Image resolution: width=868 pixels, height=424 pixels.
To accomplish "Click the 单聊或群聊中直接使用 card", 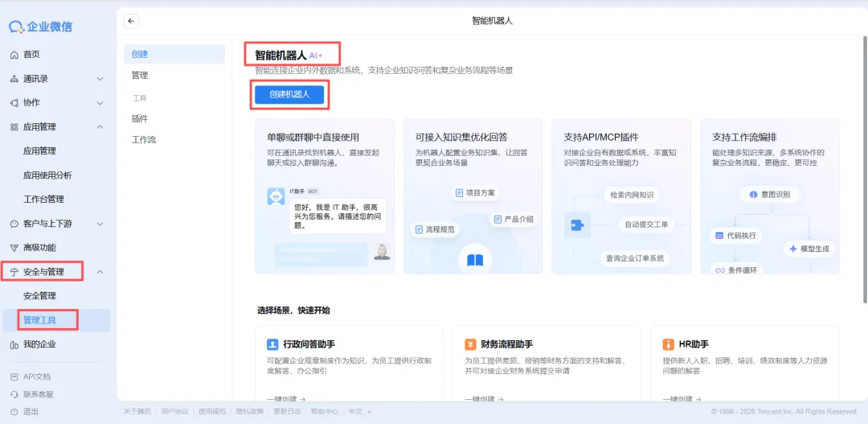I will (325, 196).
